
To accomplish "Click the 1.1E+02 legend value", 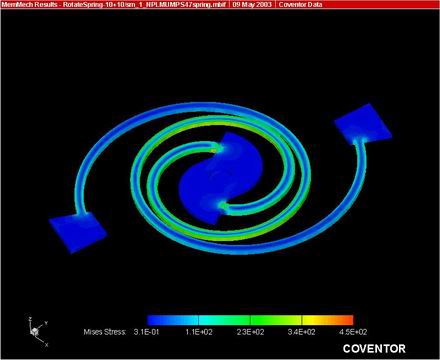I will [x=199, y=332].
